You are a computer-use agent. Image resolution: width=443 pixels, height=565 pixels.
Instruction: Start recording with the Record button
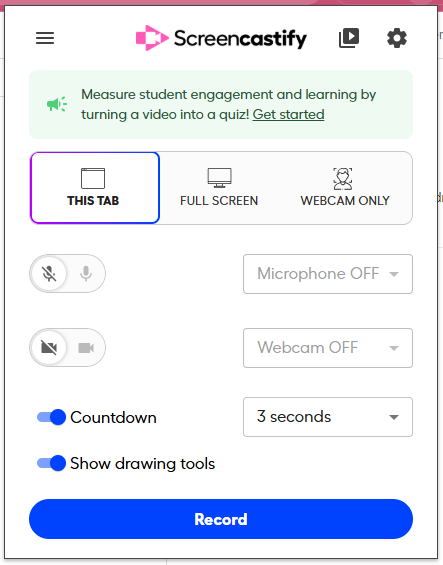click(x=221, y=519)
